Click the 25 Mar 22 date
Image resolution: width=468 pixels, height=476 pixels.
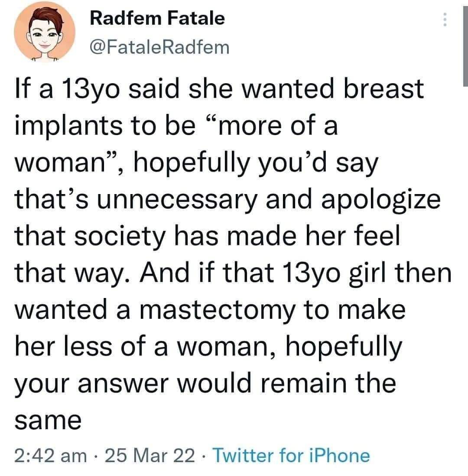[x=150, y=456]
